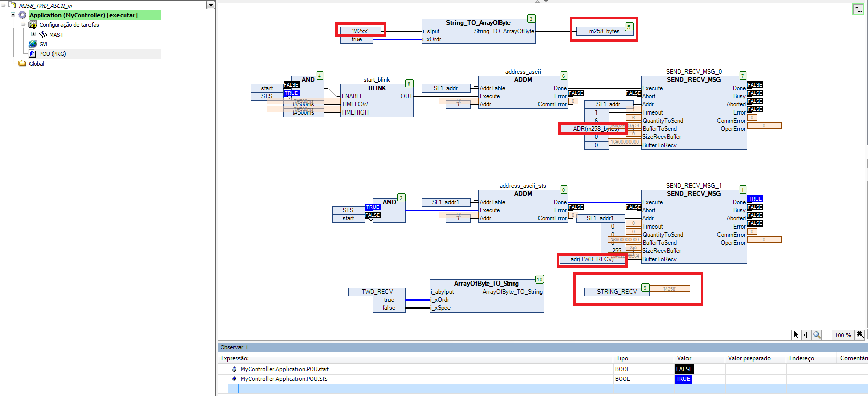
Task: Click execution order marker 8 on BLINK
Action: pos(409,84)
